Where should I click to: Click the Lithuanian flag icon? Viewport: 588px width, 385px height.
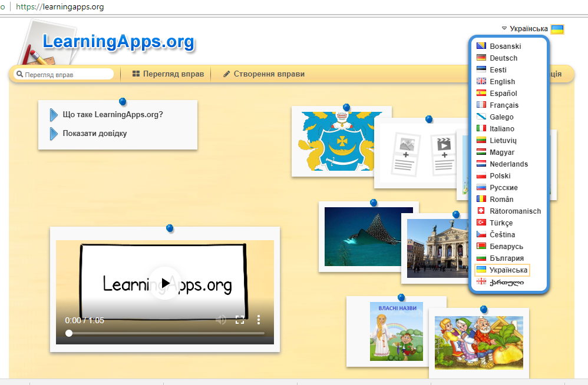[481, 140]
